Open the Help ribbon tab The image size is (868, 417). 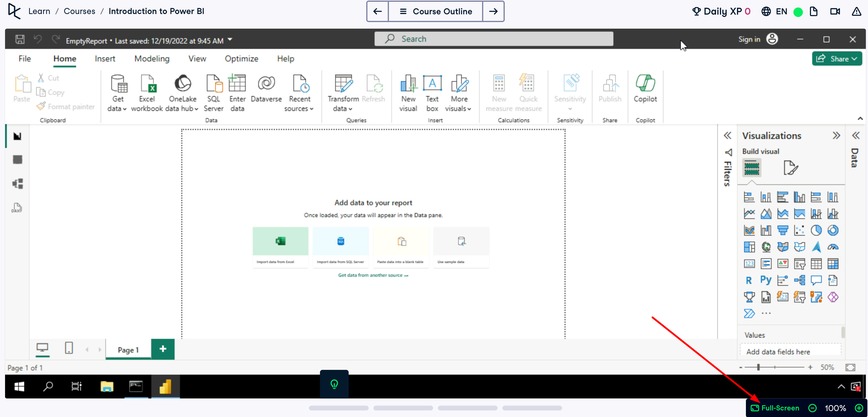(x=285, y=58)
